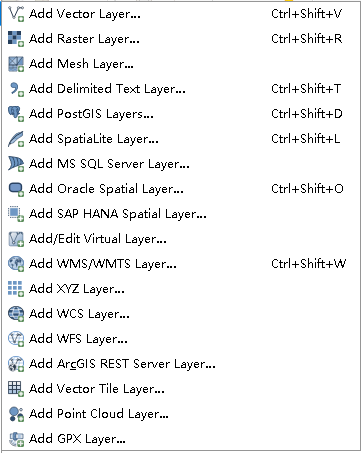Image resolution: width=361 pixels, height=453 pixels.
Task: Click the WCS Layer globe icon
Action: (16, 314)
